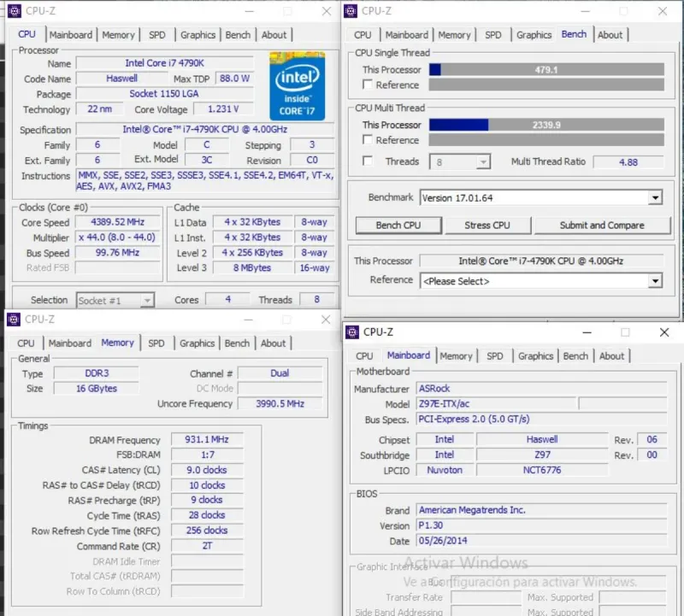Screen dimensions: 684x616
Task: Click the BIOS Date value 05/26/2014
Action: tap(541, 541)
